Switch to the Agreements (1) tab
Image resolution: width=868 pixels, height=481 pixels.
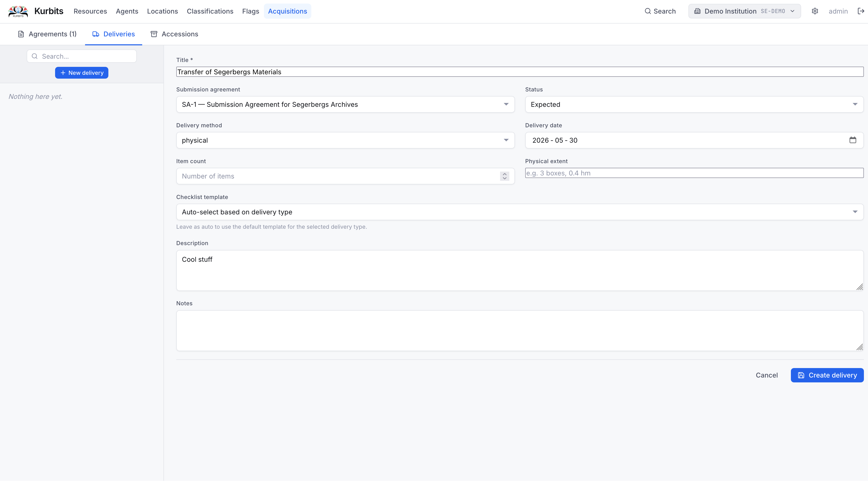tap(47, 34)
